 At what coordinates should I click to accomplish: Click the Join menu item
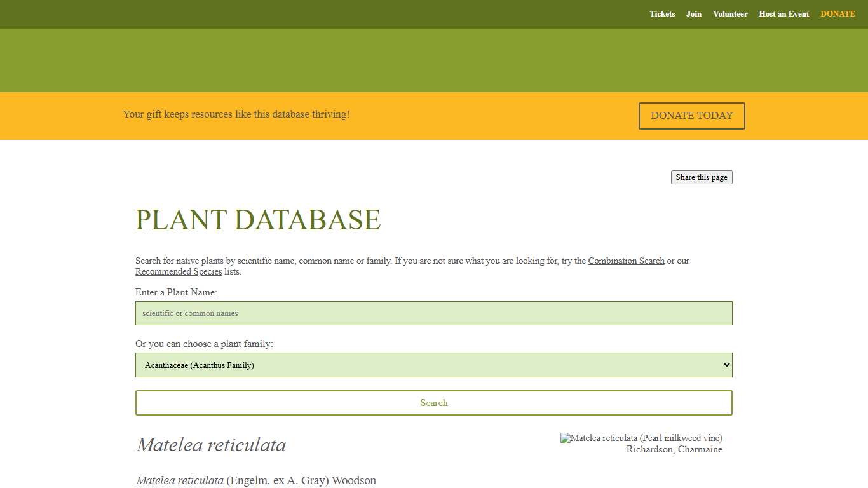[x=693, y=14]
